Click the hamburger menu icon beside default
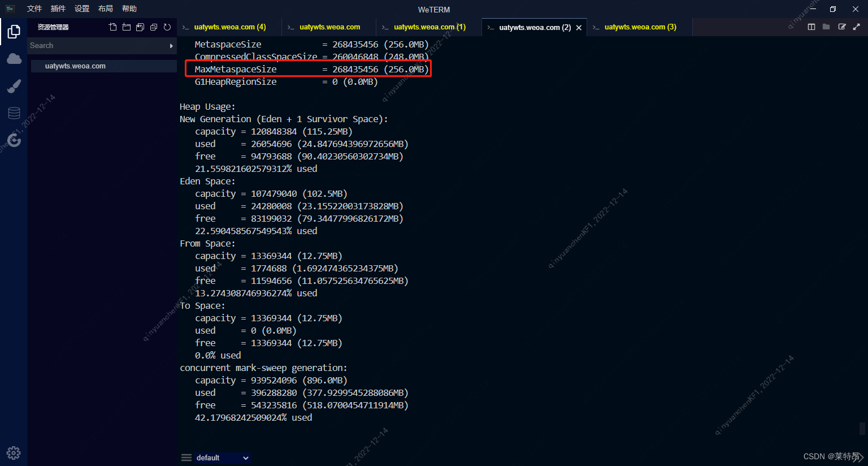This screenshot has height=466, width=868. (x=186, y=458)
